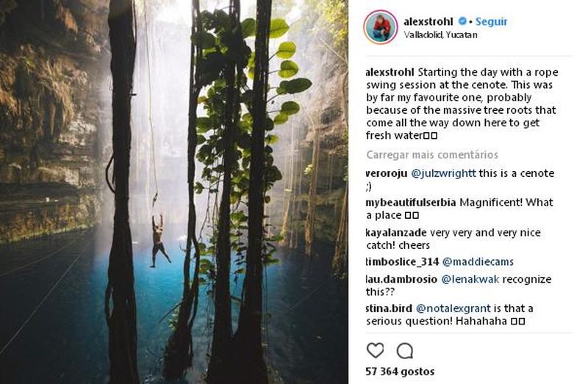Image resolution: width=588 pixels, height=384 pixels.
Task: View the 57 364 gostos likes list
Action: pyautogui.click(x=400, y=372)
